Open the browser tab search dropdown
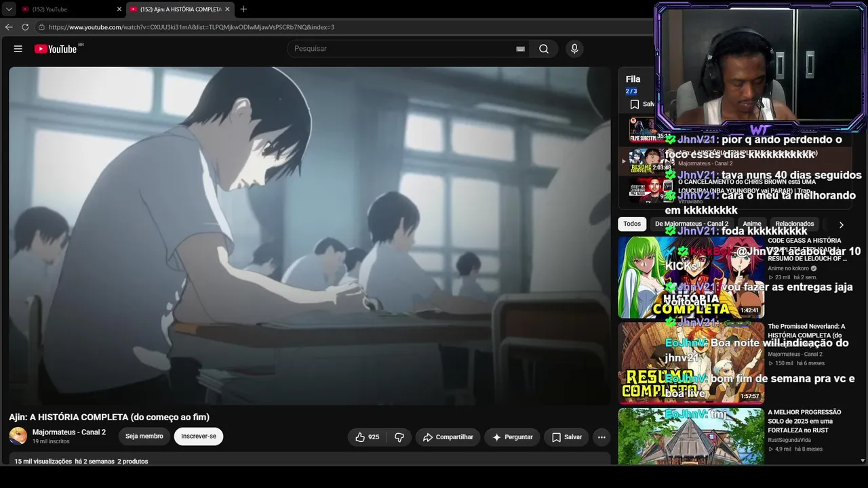868x488 pixels. (9, 9)
